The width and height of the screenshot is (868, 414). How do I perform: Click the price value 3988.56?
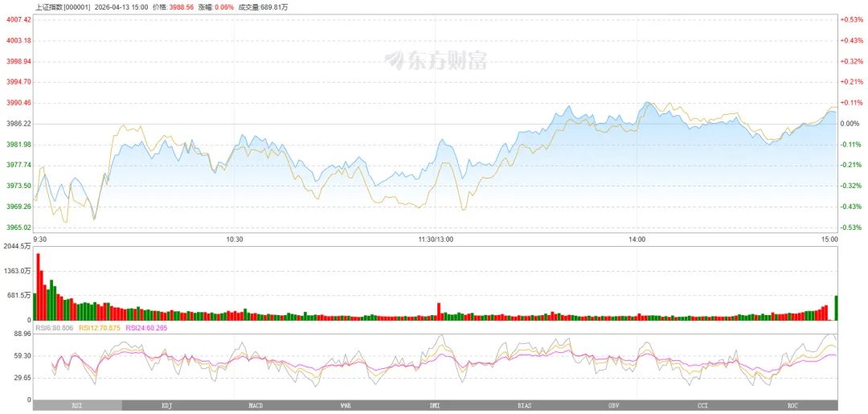tap(181, 7)
